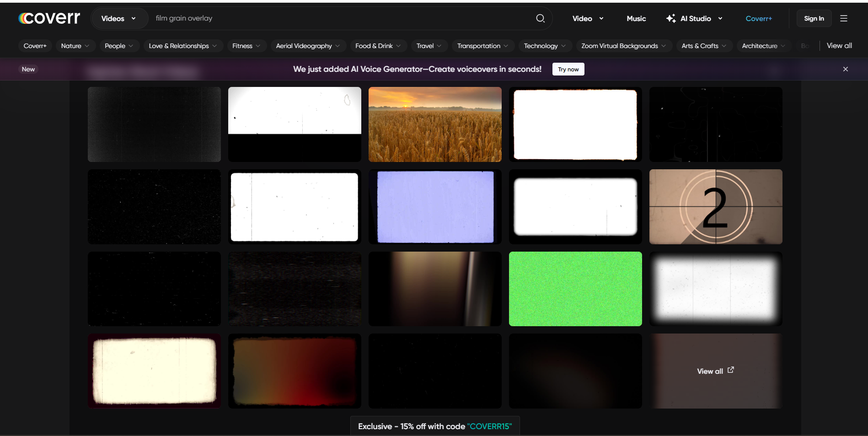This screenshot has width=868, height=436.
Task: Open the View all link near categories
Action: pos(839,45)
